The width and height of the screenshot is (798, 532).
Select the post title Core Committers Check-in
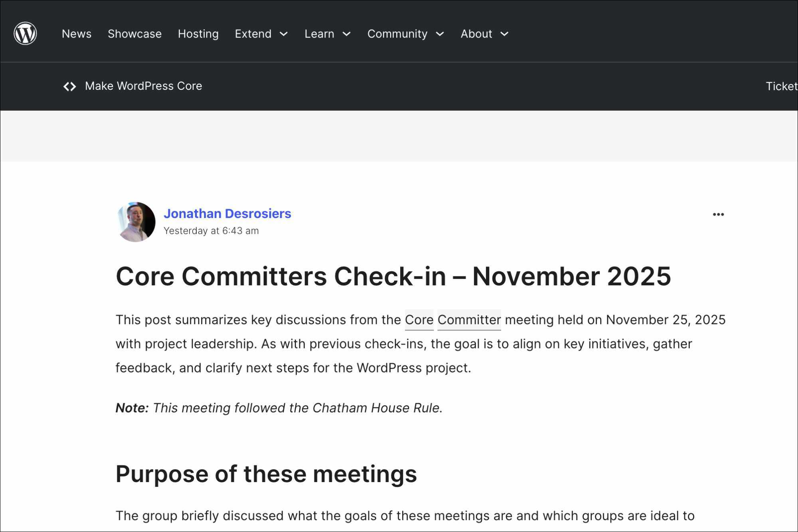coord(393,276)
